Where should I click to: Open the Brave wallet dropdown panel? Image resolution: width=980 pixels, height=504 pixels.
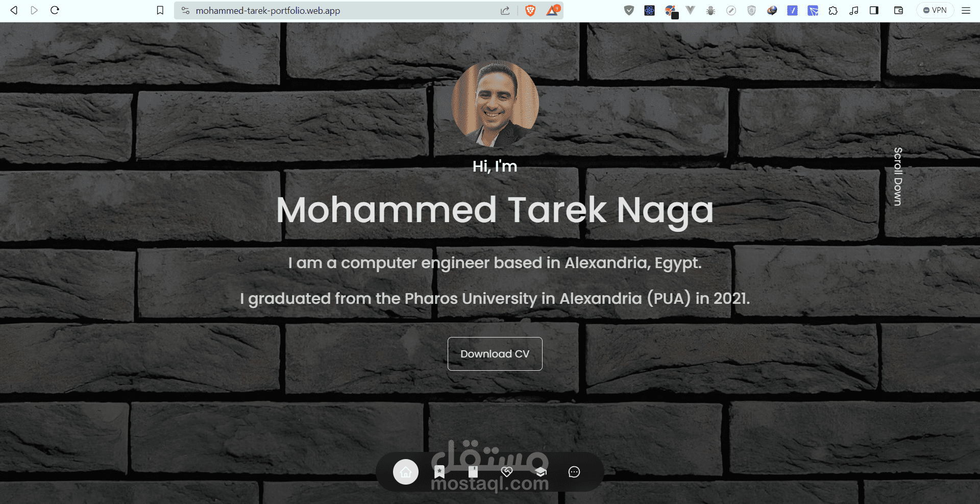pos(898,10)
